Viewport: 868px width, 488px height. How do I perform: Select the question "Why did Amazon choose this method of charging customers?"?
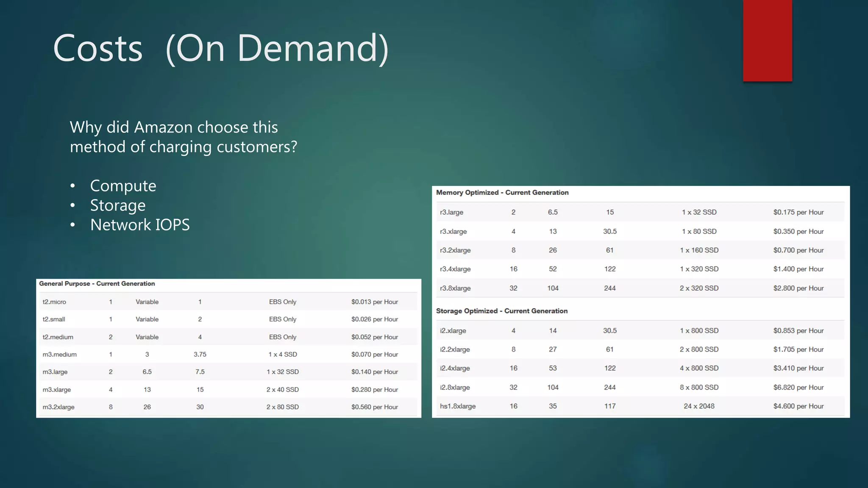coord(184,137)
